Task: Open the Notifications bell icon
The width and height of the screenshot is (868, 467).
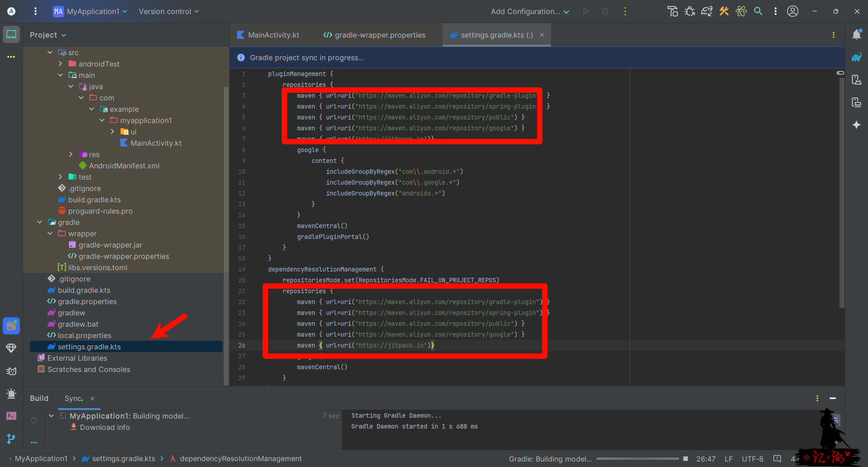Action: point(856,35)
